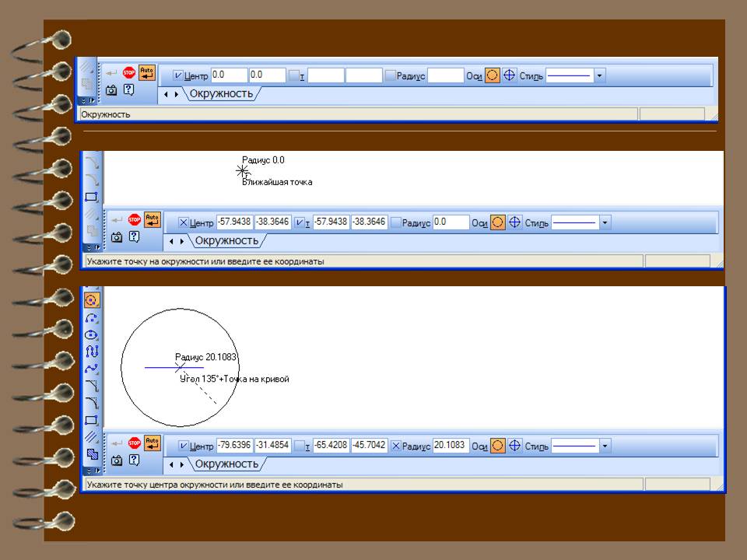This screenshot has width=747, height=560.
Task: Select the Окружность tab in top panel
Action: (x=222, y=94)
